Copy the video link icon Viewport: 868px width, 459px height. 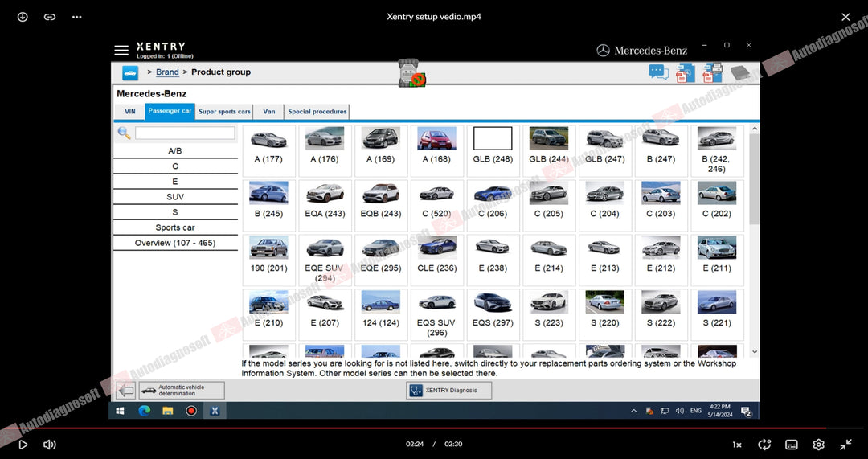click(50, 17)
